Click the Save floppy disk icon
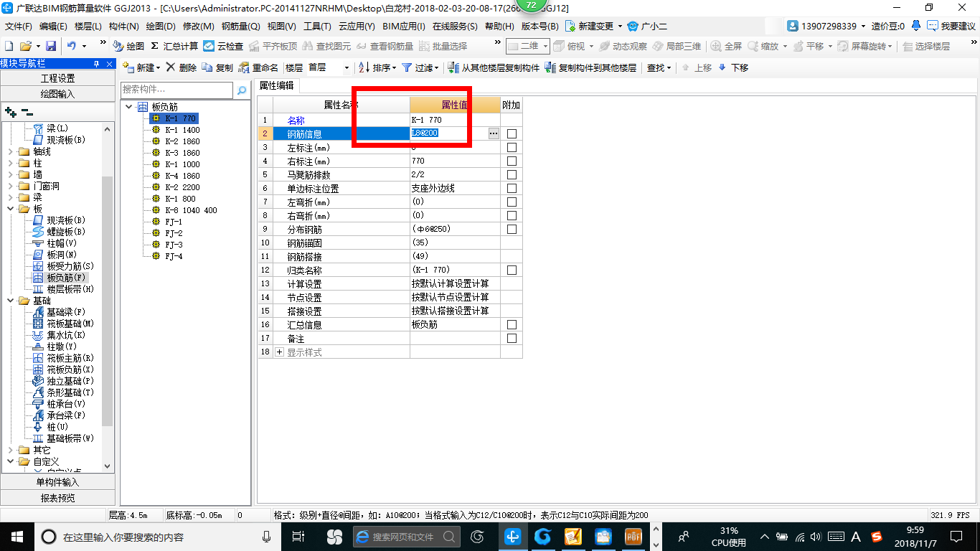Screen dimensions: 980x551 pyautogui.click(x=51, y=46)
